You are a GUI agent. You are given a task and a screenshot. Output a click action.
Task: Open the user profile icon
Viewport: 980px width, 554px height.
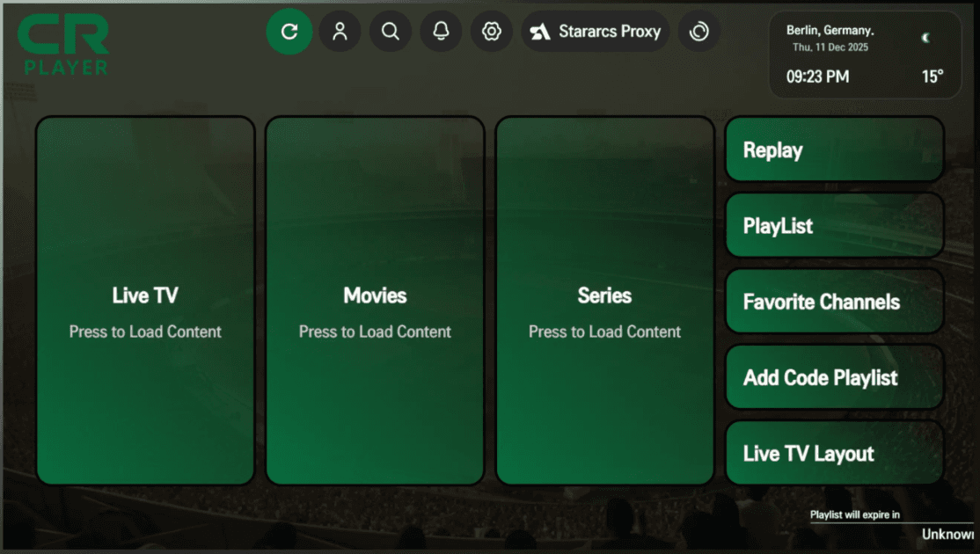pos(340,32)
